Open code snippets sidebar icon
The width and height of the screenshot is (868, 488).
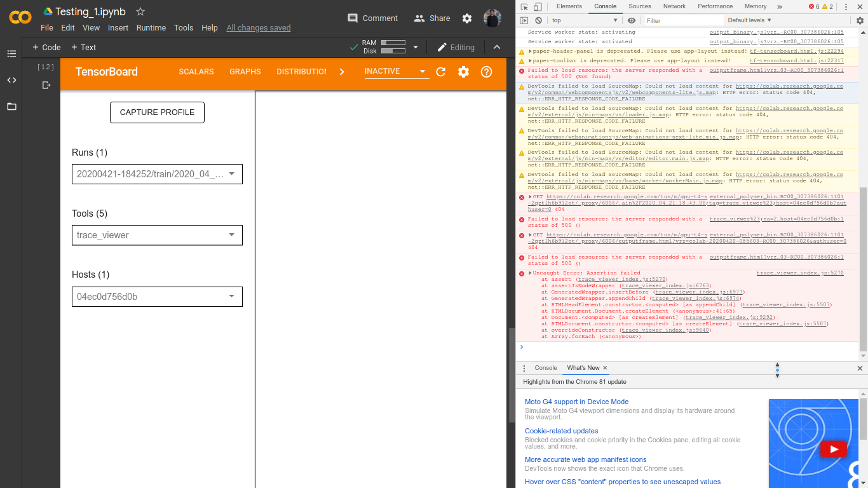coord(11,80)
